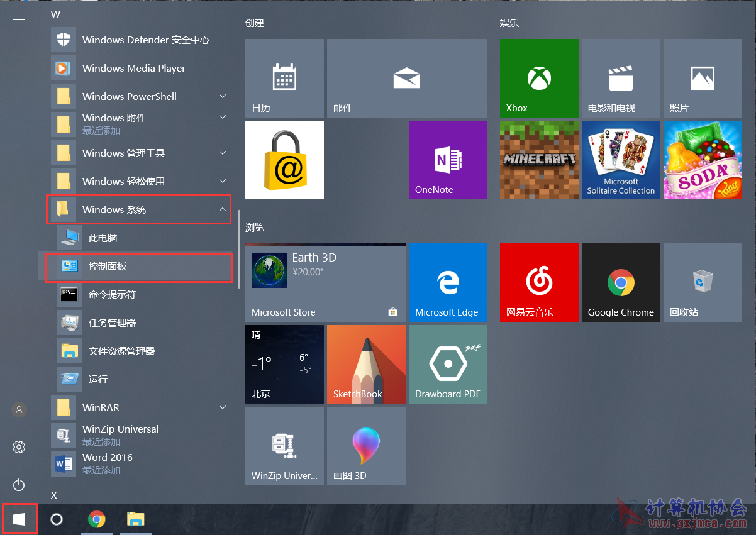Viewport: 756px width, 535px height.
Task: Open File Explorer from the taskbar
Action: 136,519
